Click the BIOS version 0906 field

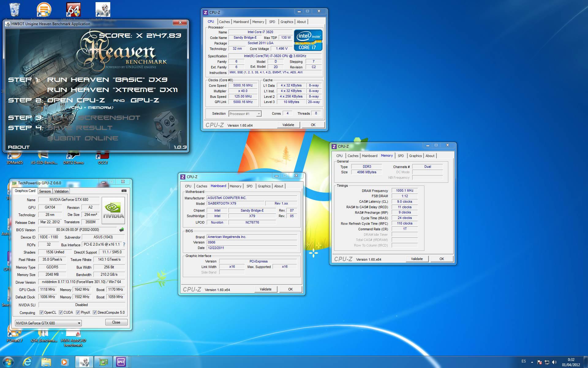tap(252, 242)
